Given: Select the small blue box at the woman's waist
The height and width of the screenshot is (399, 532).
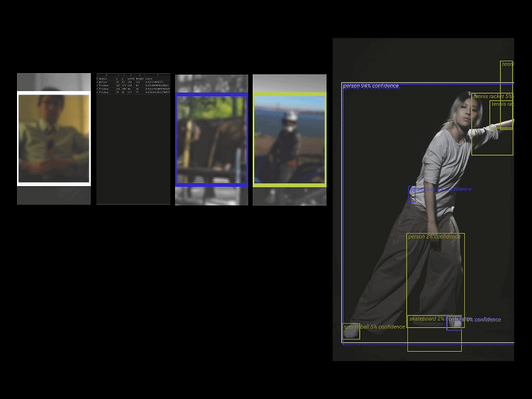Looking at the screenshot, I should tap(412, 194).
